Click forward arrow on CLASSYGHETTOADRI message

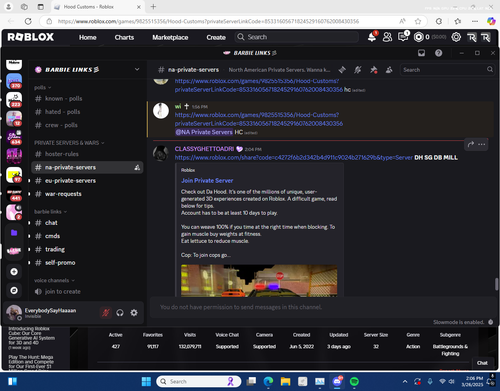[x=471, y=144]
